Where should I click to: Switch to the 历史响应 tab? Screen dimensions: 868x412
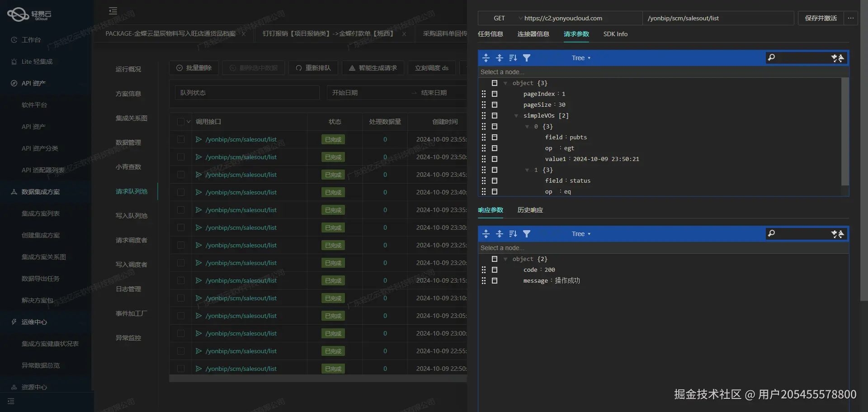530,210
